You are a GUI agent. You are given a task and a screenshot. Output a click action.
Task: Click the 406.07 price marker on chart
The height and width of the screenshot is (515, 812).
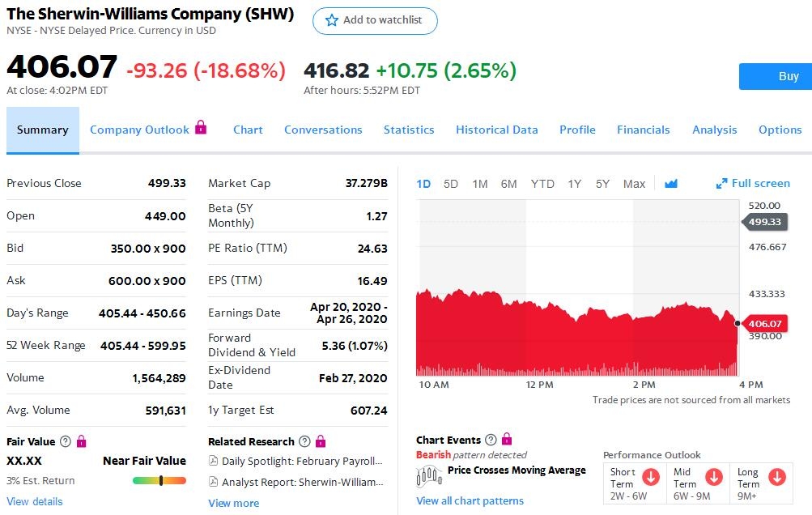tap(764, 324)
